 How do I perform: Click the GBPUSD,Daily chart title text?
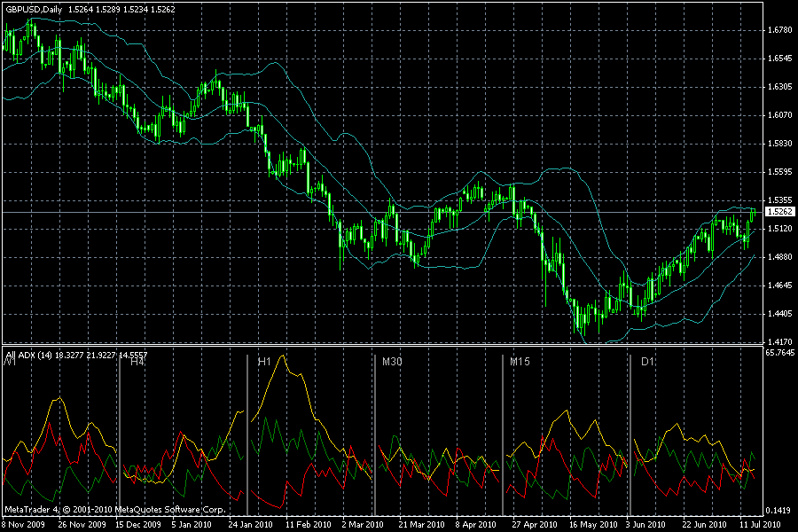tap(34, 9)
